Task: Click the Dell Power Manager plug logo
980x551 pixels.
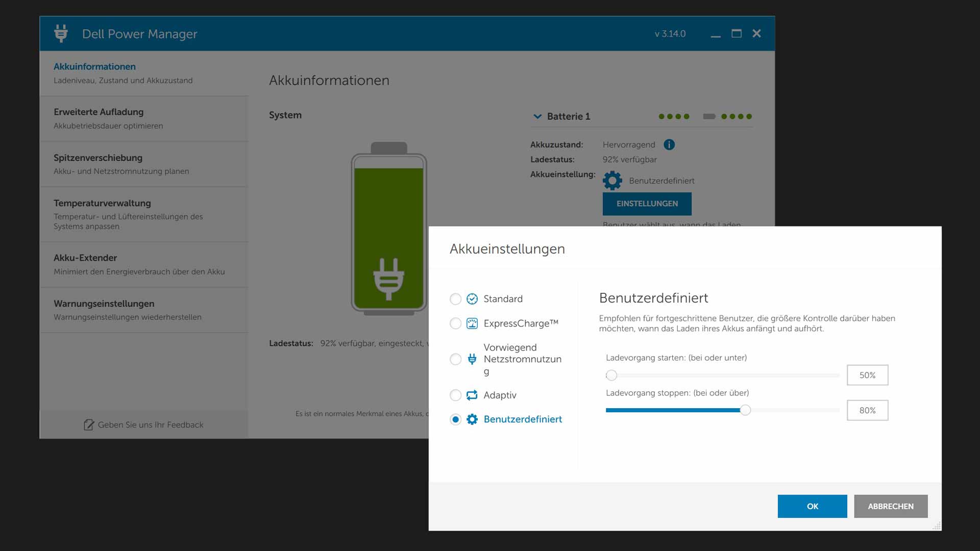Action: point(61,33)
